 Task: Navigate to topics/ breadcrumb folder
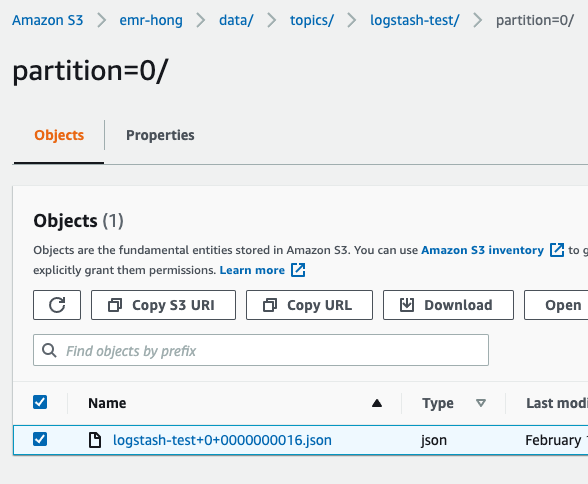(x=312, y=20)
